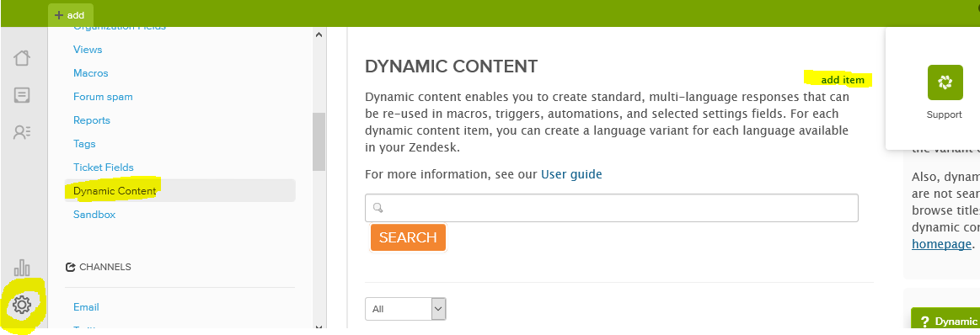
Task: Click the +add tab at top
Action: click(x=70, y=15)
